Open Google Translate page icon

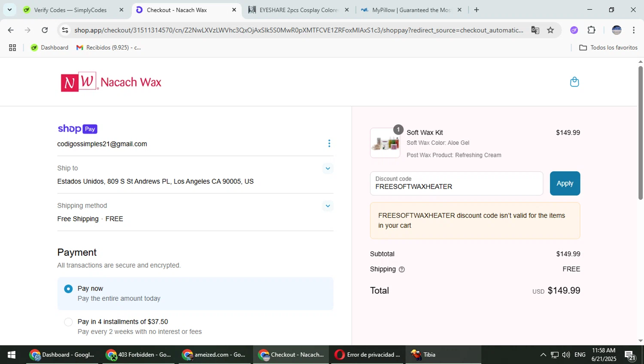coord(535,30)
